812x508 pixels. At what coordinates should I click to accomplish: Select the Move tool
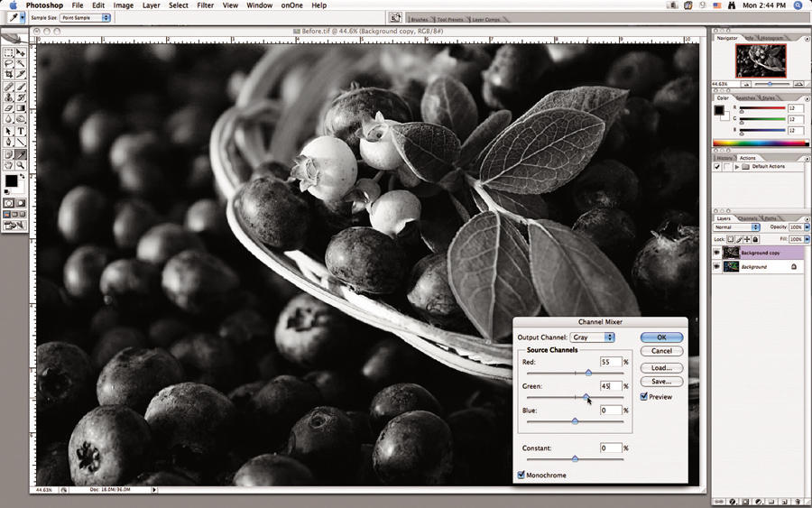tap(21, 53)
